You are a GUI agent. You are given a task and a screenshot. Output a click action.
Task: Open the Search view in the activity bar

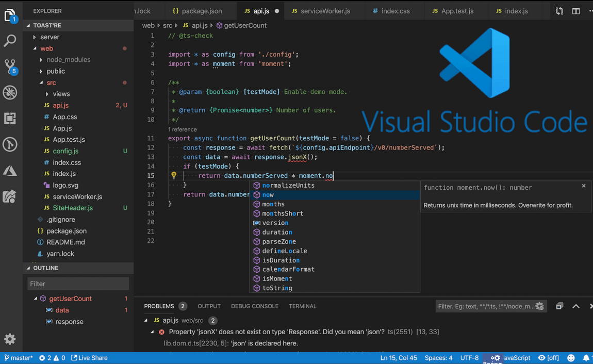pos(11,40)
